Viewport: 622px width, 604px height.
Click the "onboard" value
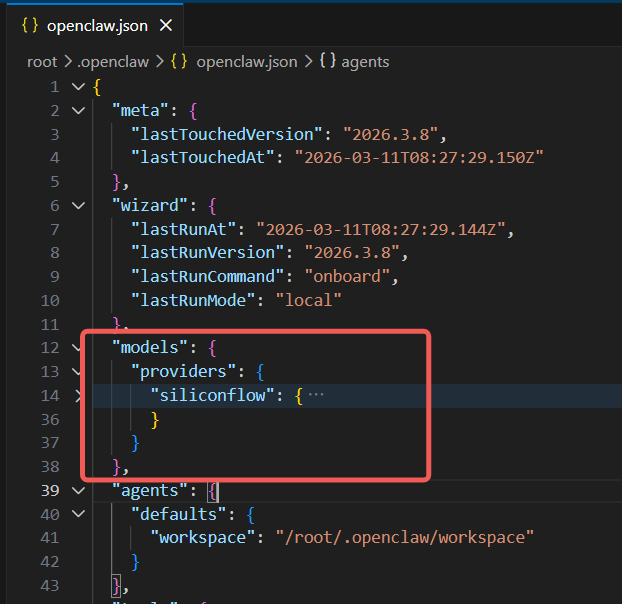pos(347,276)
